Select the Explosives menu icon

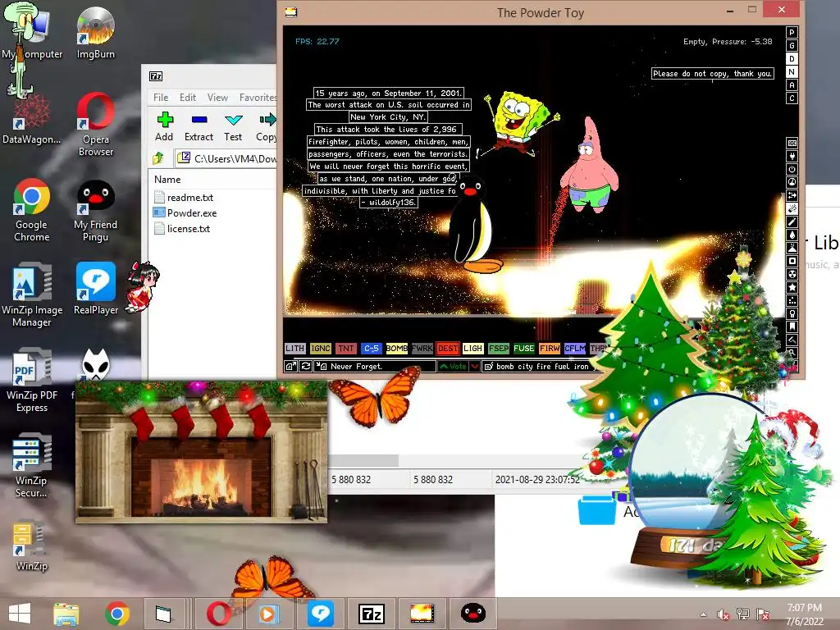point(792,208)
